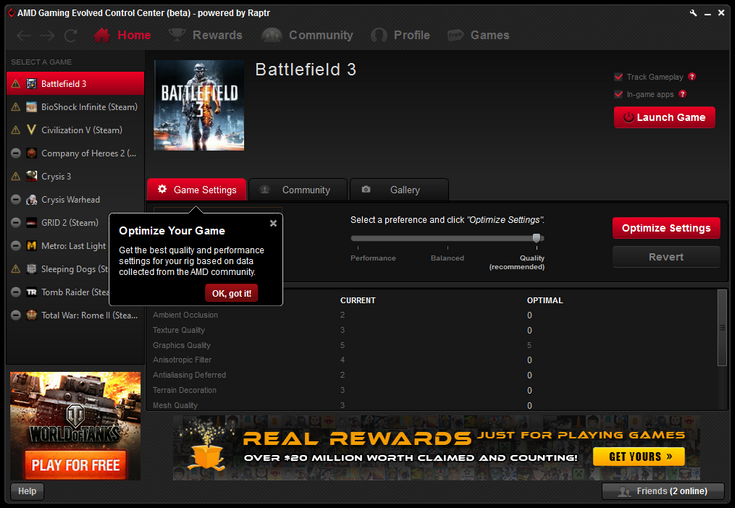
Task: Click the settings list vertical scrollbar
Action: pyautogui.click(x=722, y=327)
